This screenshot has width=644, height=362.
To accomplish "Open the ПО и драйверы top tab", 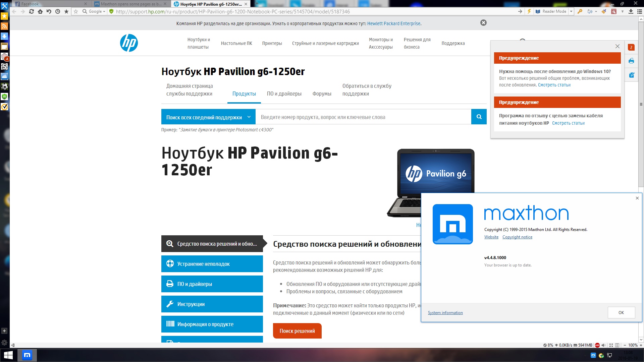I will (x=284, y=94).
